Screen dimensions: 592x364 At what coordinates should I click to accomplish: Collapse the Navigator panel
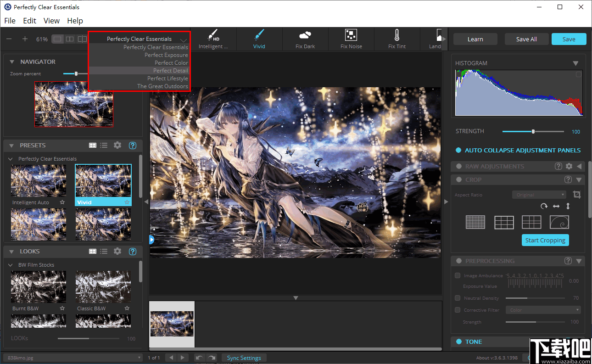point(11,62)
